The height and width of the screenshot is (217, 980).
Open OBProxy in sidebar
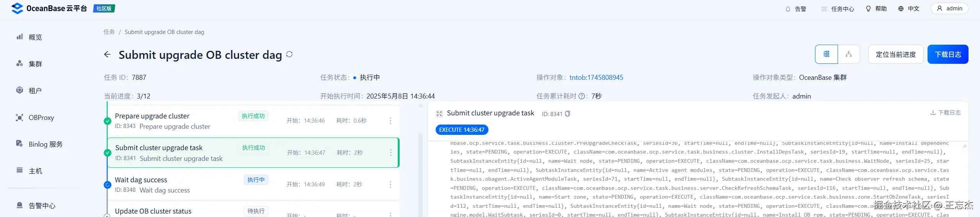coord(35,118)
